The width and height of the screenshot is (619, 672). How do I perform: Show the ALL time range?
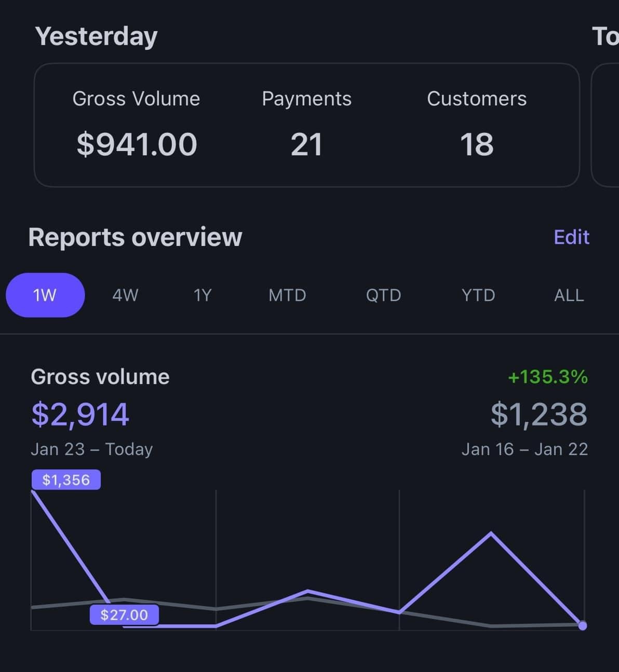(x=569, y=295)
